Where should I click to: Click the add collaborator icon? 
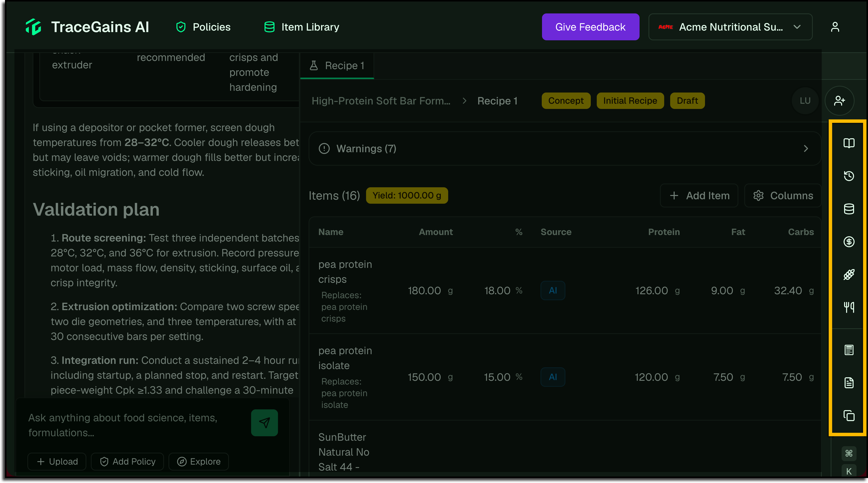[839, 101]
